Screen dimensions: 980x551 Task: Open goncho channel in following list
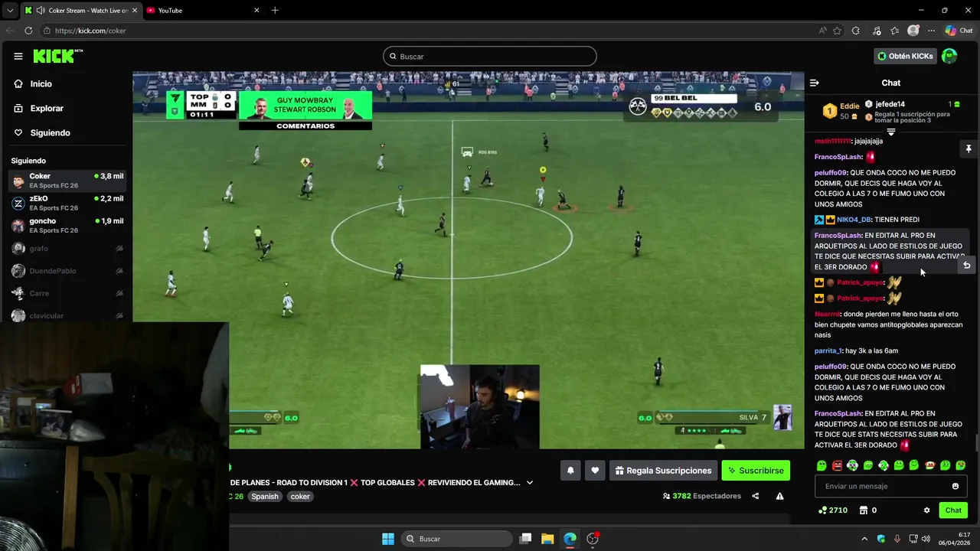click(67, 225)
